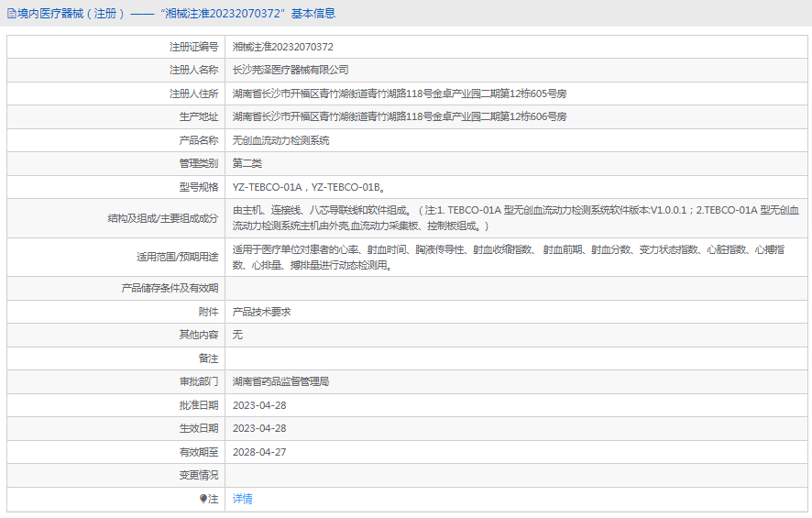812x518 pixels.
Task: Select management class value 第二类
Action: point(247,163)
